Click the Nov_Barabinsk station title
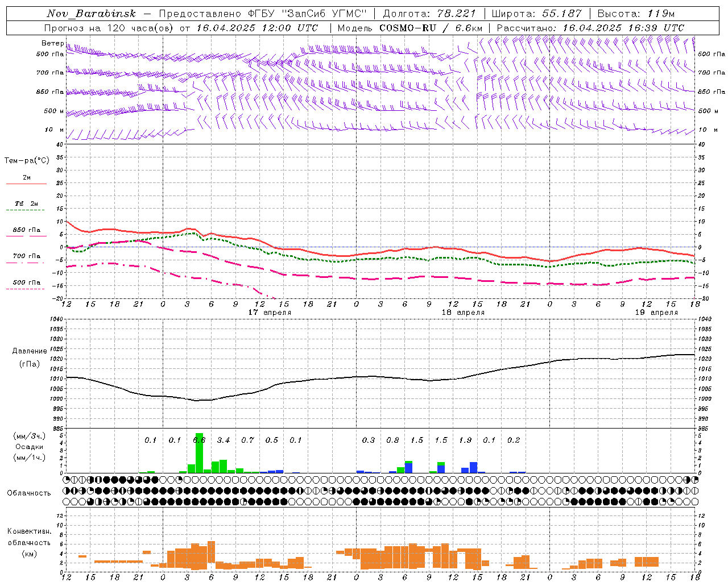Screen dimensions: 728x582 point(91,14)
